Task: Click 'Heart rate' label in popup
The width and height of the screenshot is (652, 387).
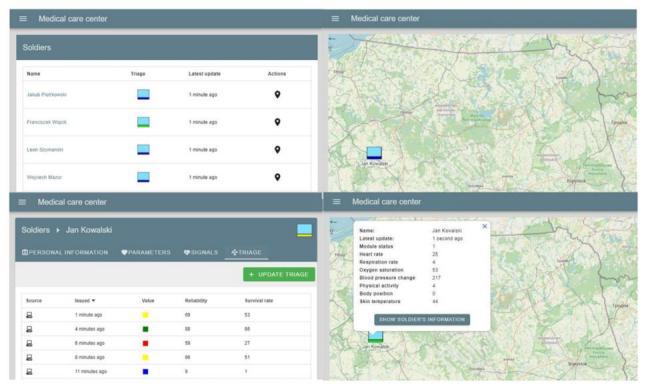Action: point(371,254)
